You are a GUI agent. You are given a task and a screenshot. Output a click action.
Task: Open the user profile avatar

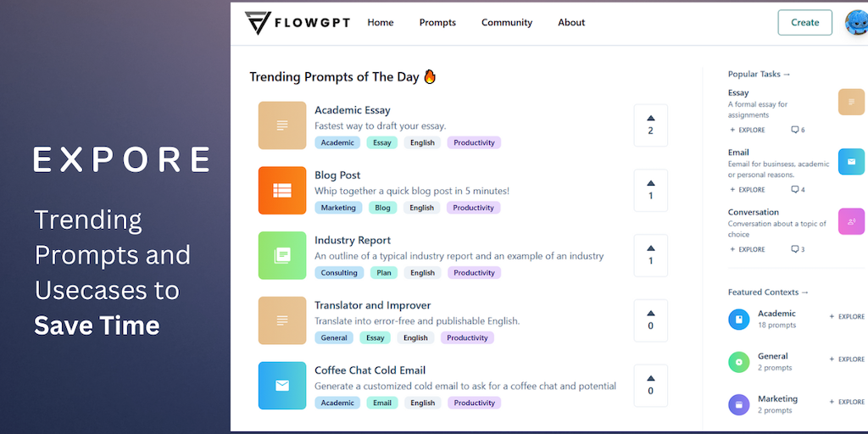point(856,23)
